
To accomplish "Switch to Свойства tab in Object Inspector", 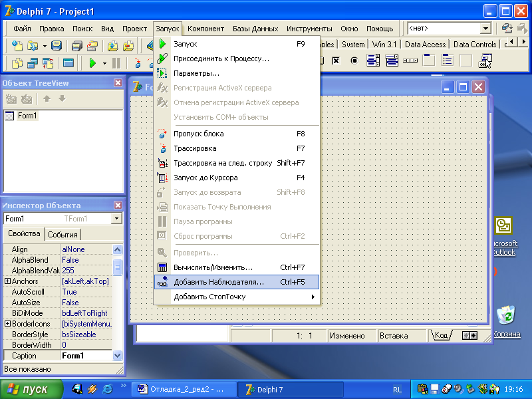I will click(x=24, y=233).
